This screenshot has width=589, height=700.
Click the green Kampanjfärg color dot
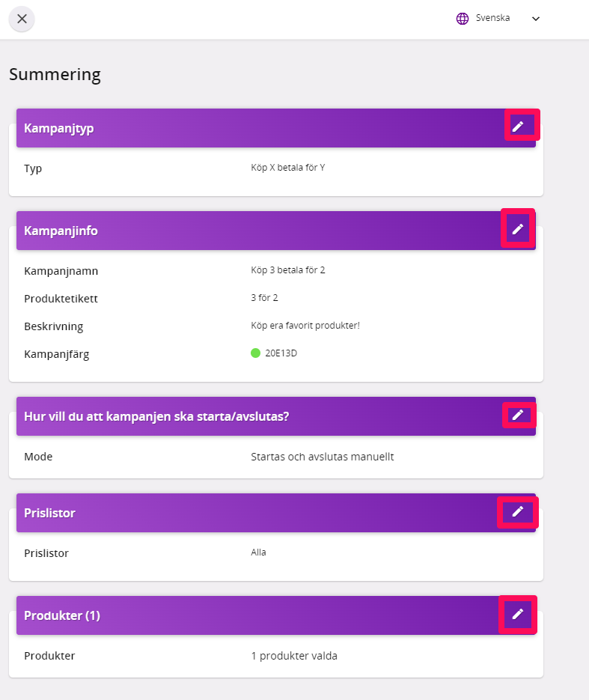255,353
